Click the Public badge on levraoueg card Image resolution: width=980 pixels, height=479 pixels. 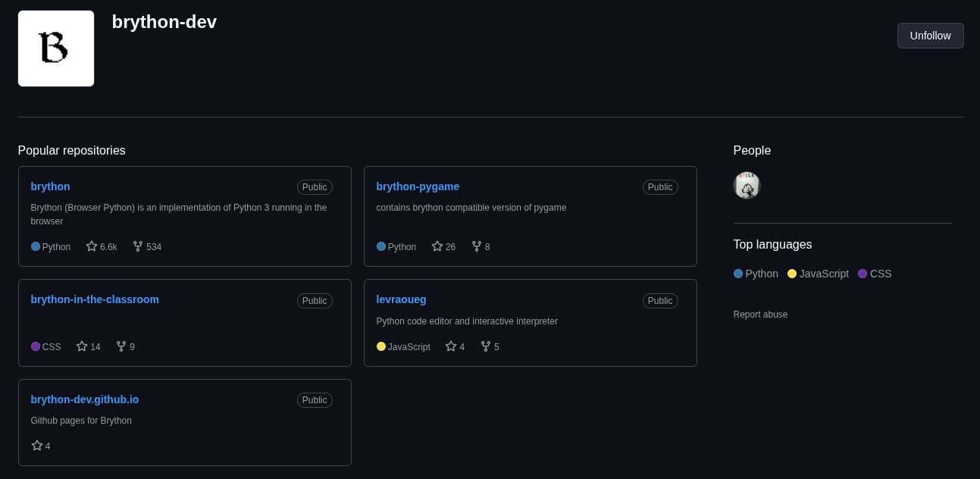[660, 301]
